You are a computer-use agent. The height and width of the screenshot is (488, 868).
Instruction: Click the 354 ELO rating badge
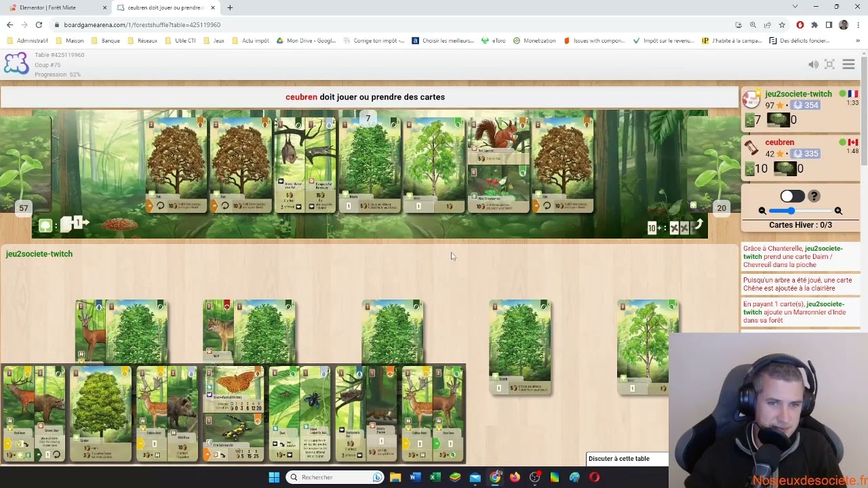(806, 105)
